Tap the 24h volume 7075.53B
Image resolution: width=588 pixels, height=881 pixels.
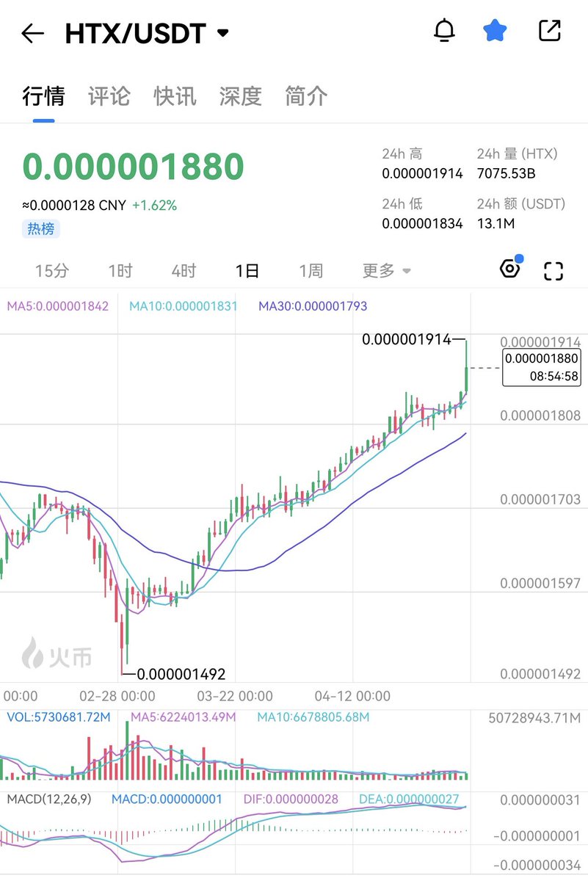507,175
